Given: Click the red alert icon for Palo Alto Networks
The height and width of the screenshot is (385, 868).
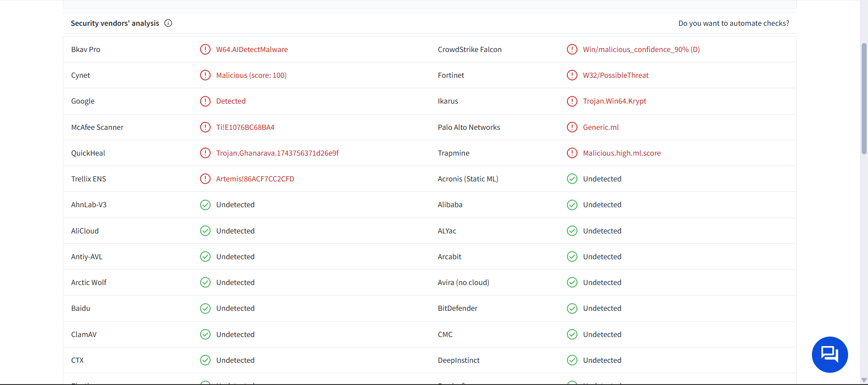Looking at the screenshot, I should pyautogui.click(x=572, y=127).
